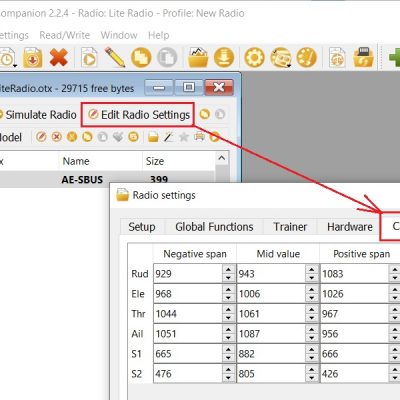Click the gold copy icon in the main toolbar
Screen dimensions: 400x400
pyautogui.click(x=141, y=57)
